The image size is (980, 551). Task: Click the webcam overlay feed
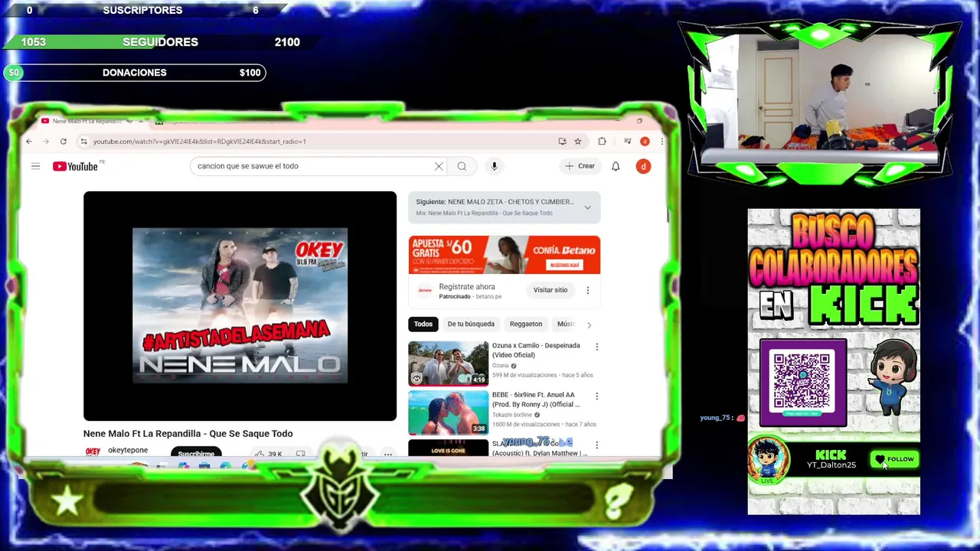click(819, 92)
